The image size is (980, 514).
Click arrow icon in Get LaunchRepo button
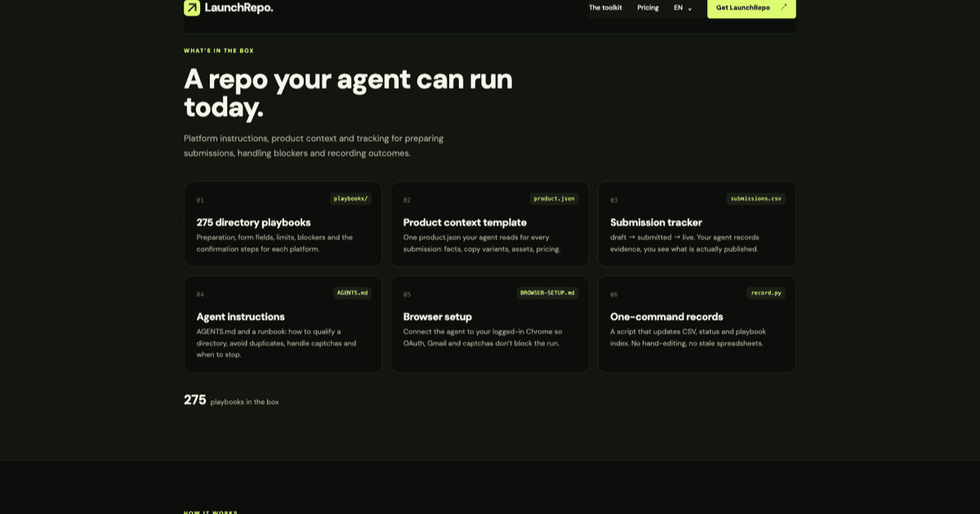pos(783,7)
